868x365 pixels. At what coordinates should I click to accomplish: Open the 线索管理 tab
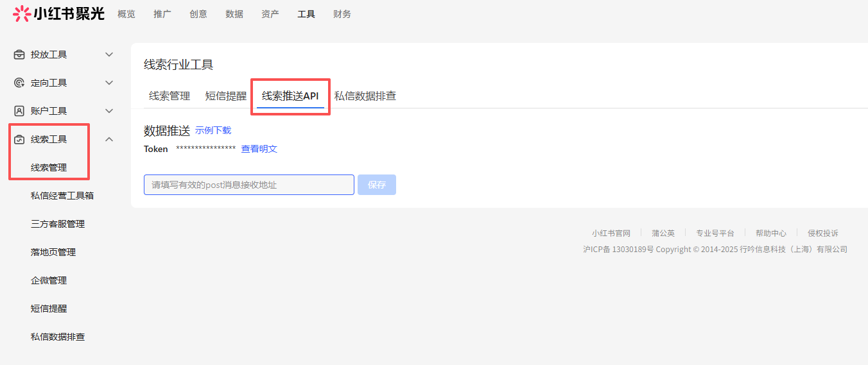pyautogui.click(x=169, y=96)
